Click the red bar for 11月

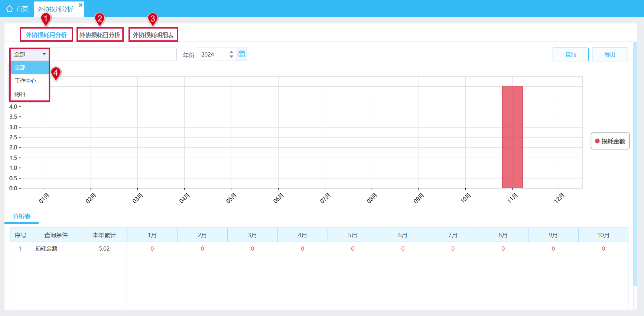(x=513, y=137)
